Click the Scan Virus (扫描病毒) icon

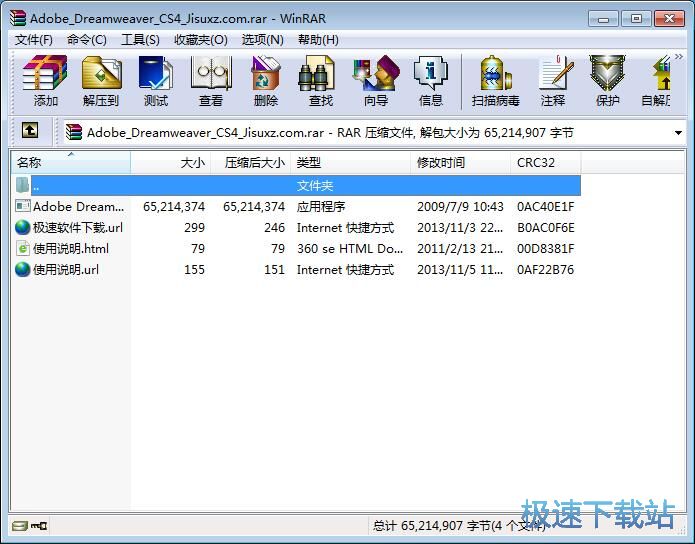[496, 81]
